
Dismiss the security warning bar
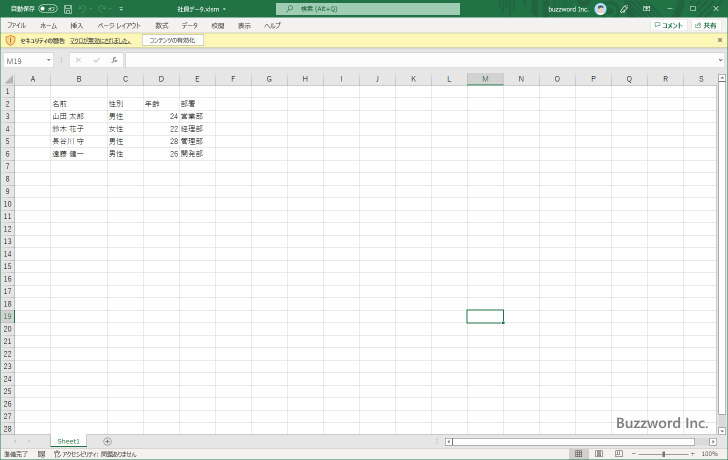point(721,40)
